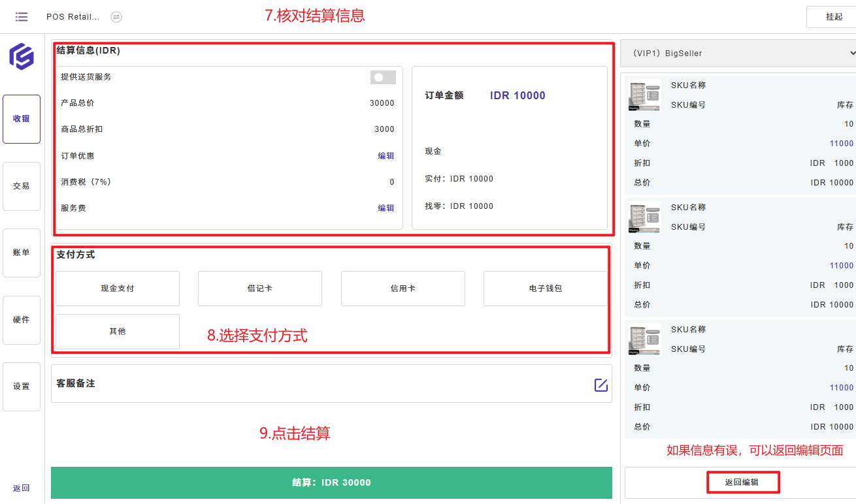The width and height of the screenshot is (856, 504).
Task: Choose 电子钱包 e-wallet payment
Action: (545, 289)
